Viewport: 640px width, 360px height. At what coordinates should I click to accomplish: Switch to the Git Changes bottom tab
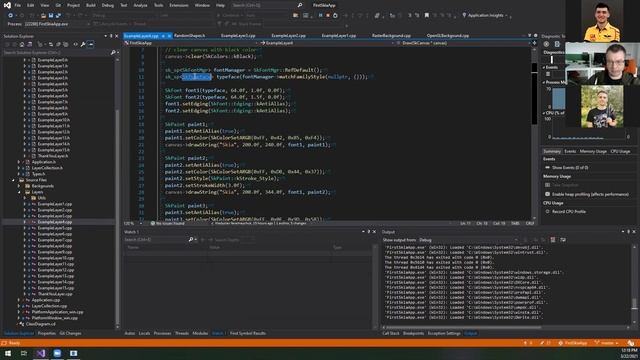[70, 333]
